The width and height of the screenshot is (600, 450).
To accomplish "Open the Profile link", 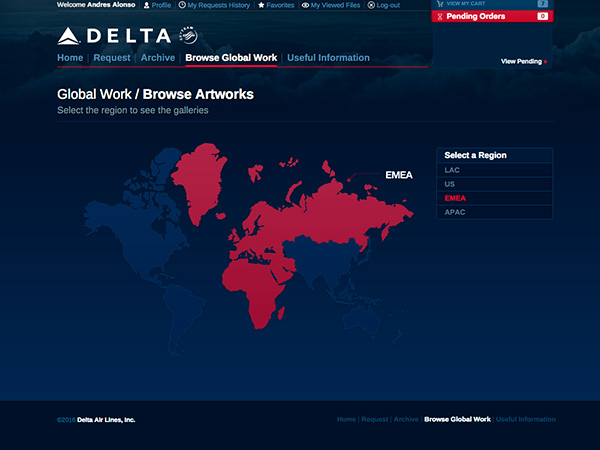I will pos(161,5).
